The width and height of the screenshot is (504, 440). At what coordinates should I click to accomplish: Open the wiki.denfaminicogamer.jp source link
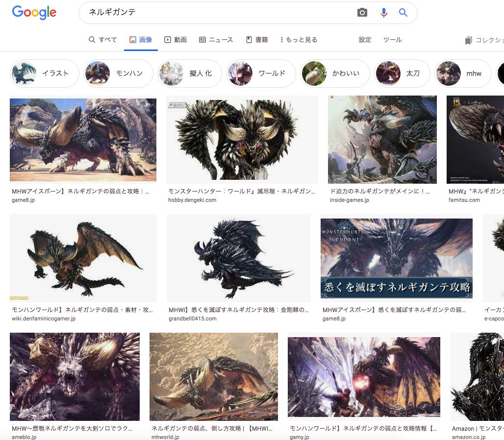point(44,318)
